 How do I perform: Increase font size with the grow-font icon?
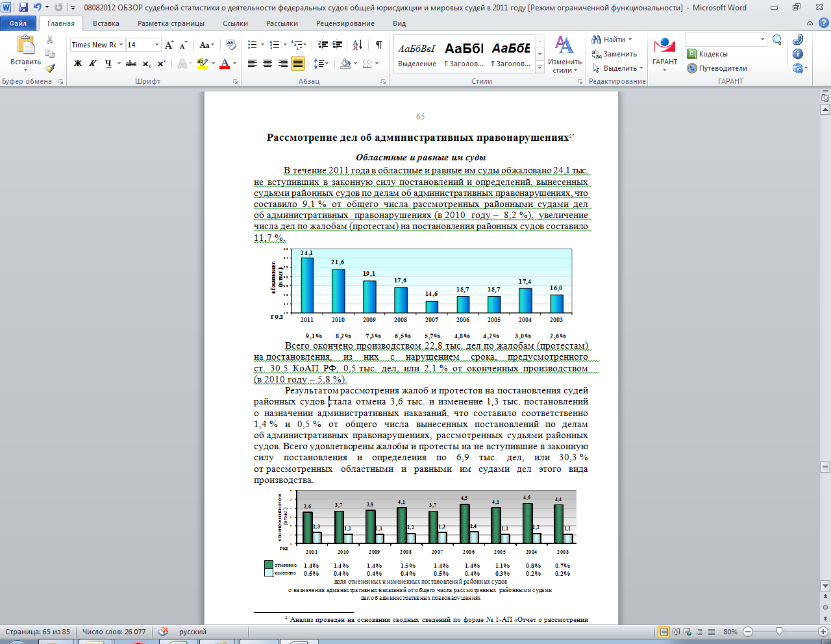point(169,45)
